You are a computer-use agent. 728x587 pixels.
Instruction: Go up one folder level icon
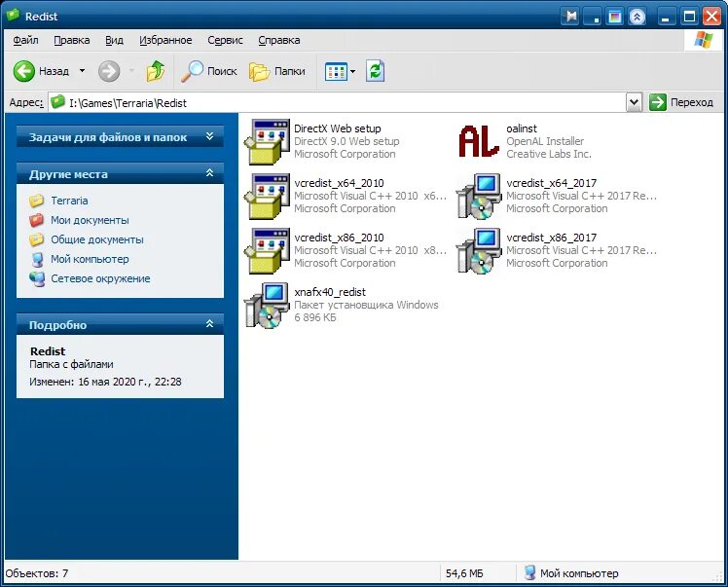(156, 71)
